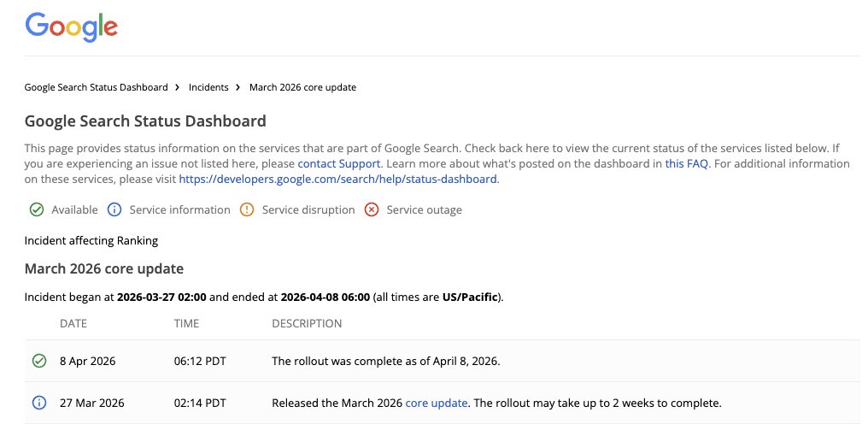
Task: Click the 8 Apr 2026 date cell
Action: 88,362
